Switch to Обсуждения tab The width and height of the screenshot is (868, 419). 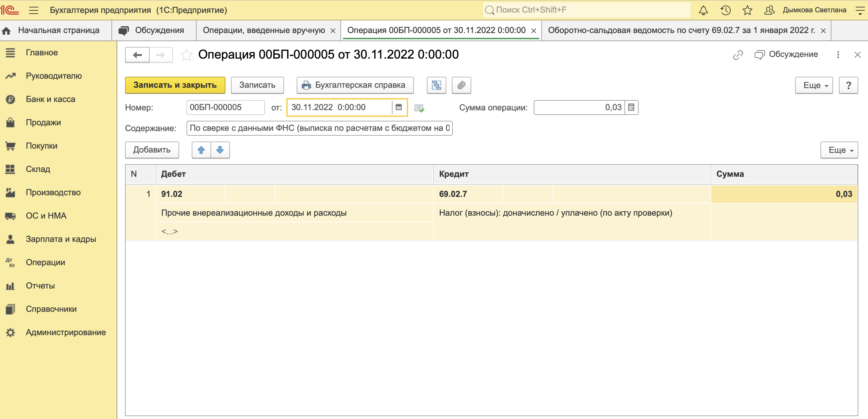[x=154, y=30]
